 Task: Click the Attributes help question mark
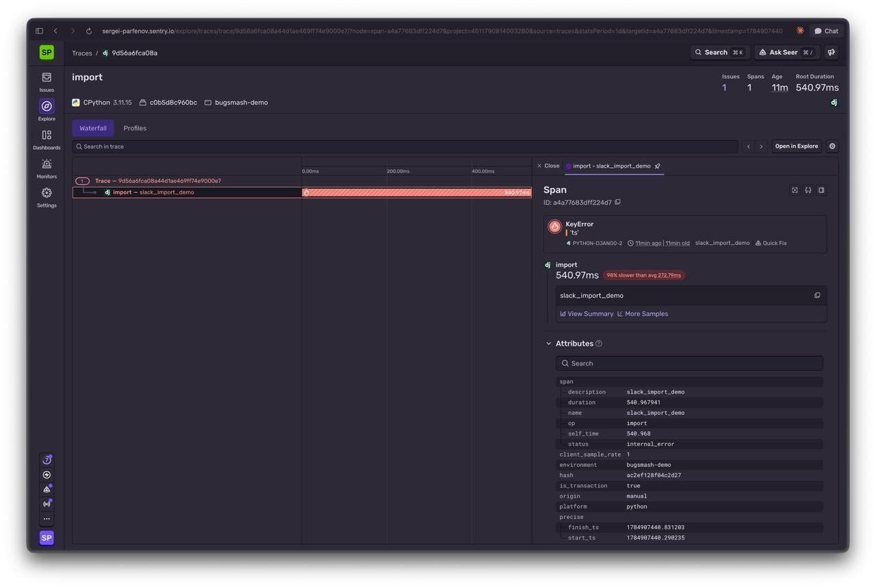(599, 344)
